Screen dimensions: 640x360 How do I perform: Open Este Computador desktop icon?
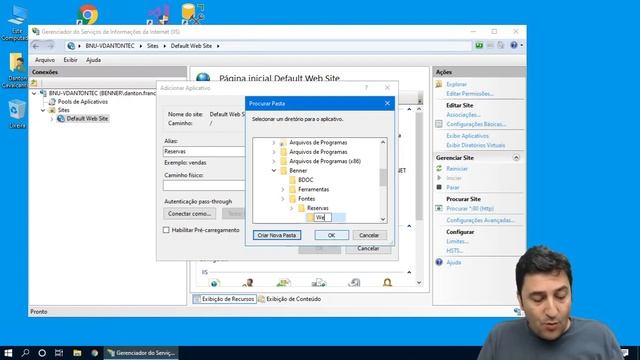16,22
